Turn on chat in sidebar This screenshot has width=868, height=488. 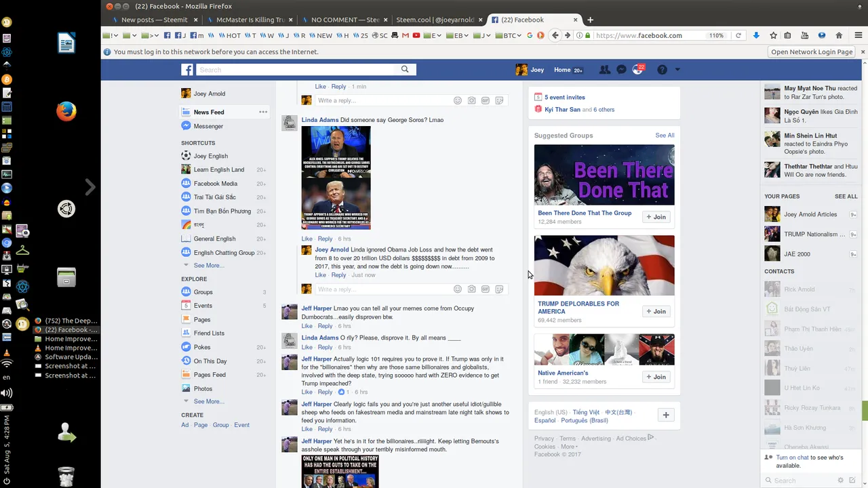pos(792,457)
